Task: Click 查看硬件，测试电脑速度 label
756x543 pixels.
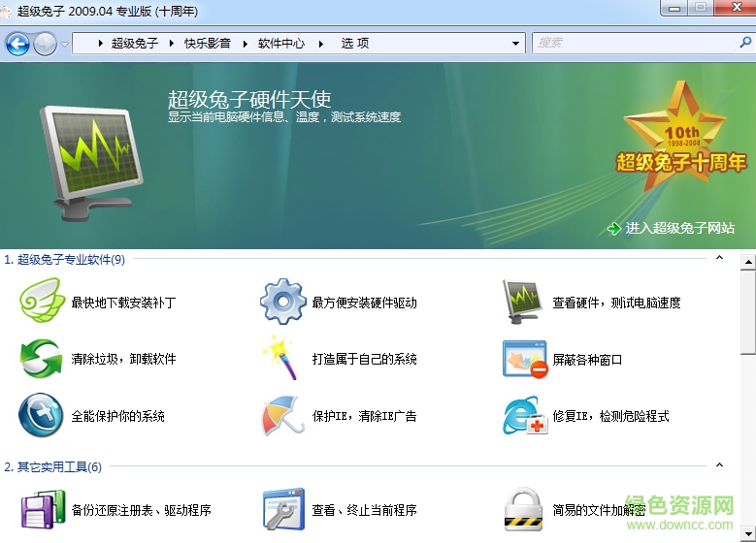Action: 616,303
